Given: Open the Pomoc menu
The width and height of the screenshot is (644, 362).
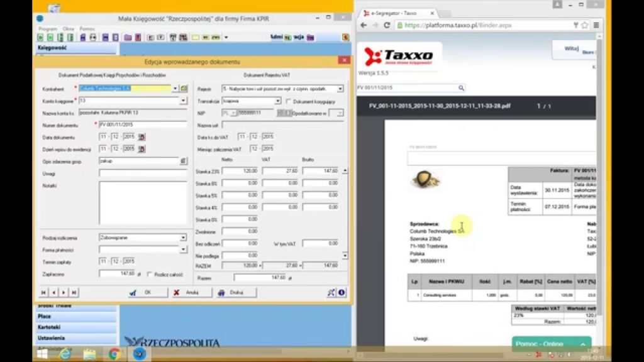Looking at the screenshot, I should click(87, 29).
